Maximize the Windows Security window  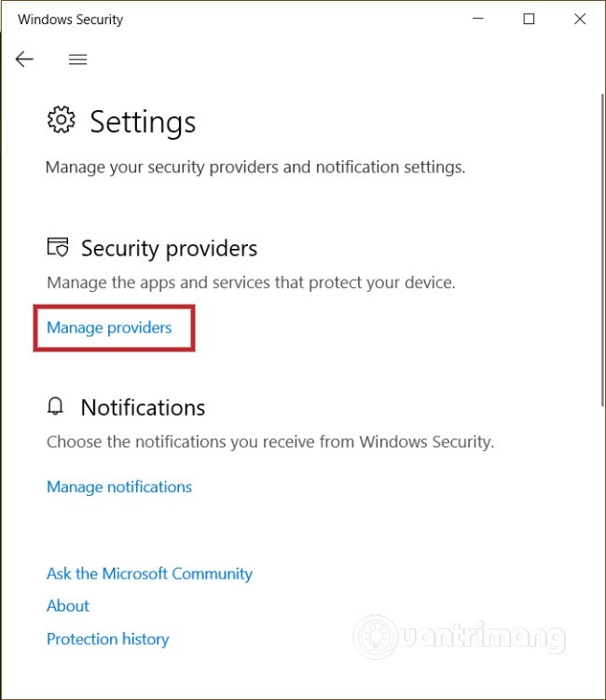pyautogui.click(x=529, y=19)
